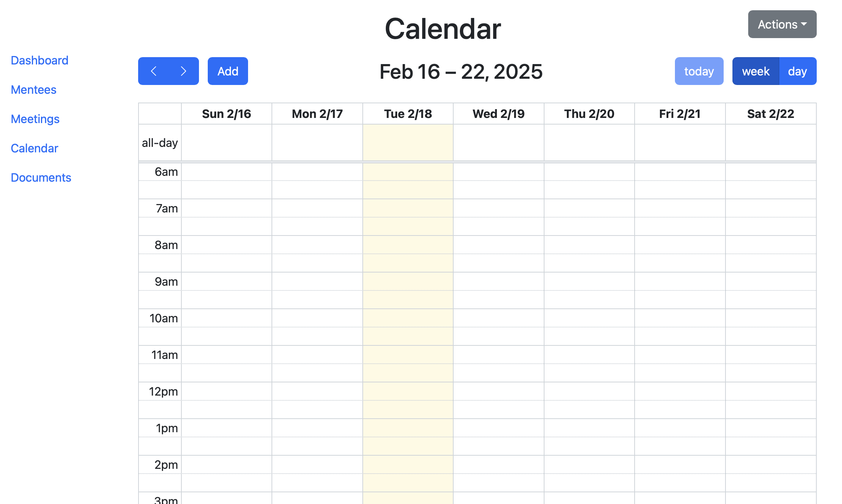Click the Sat 2/22 column header

771,114
